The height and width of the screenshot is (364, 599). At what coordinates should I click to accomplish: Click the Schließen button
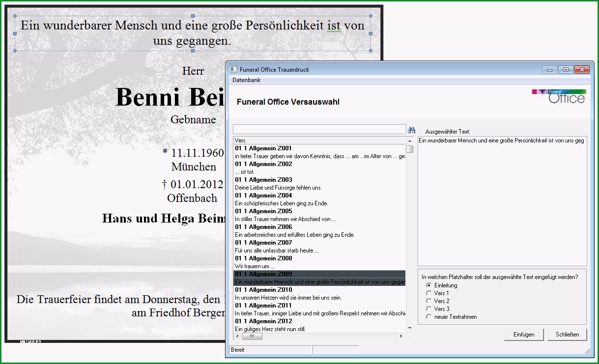click(x=568, y=335)
